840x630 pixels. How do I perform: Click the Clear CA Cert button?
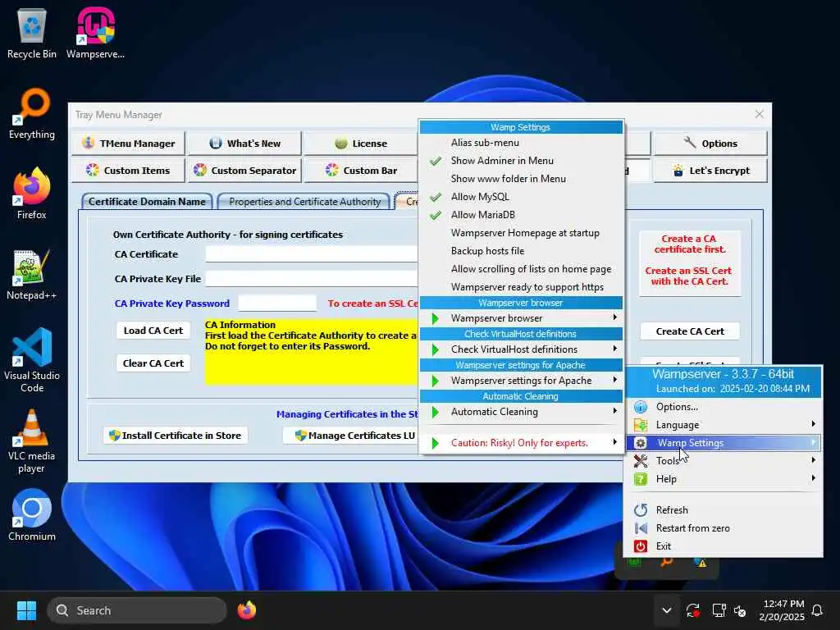click(153, 363)
